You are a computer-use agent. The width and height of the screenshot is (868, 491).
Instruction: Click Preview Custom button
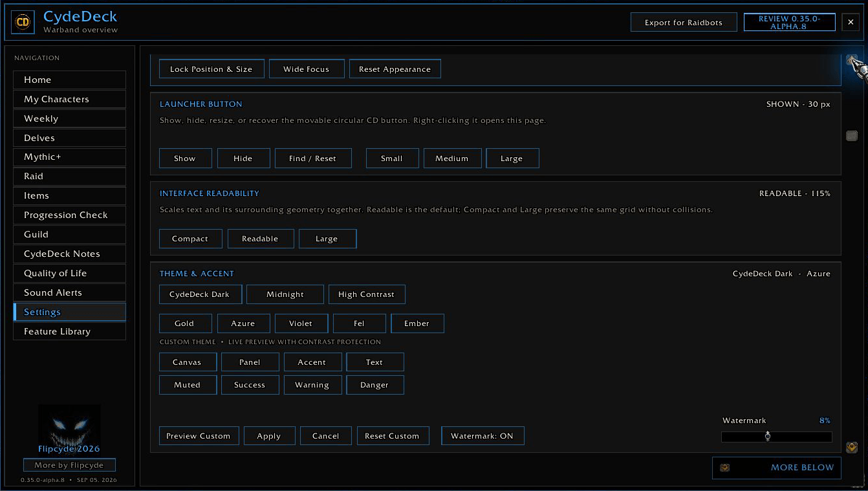199,436
